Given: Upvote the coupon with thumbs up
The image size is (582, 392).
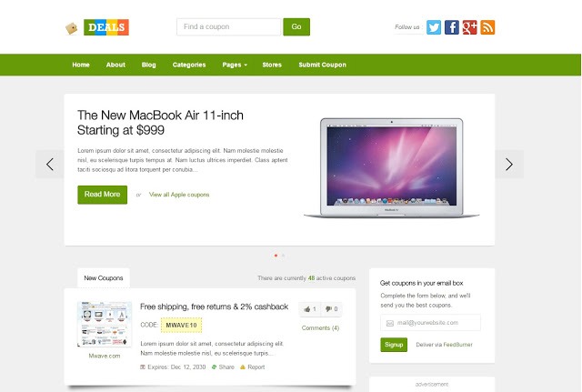Looking at the screenshot, I should click(x=309, y=309).
